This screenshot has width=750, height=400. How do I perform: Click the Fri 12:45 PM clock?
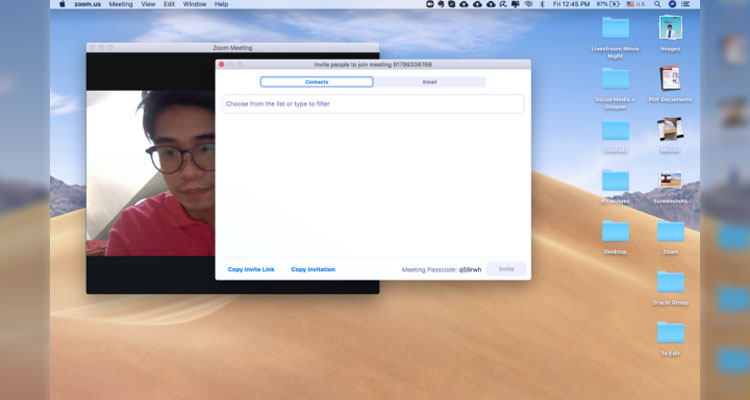pos(572,4)
